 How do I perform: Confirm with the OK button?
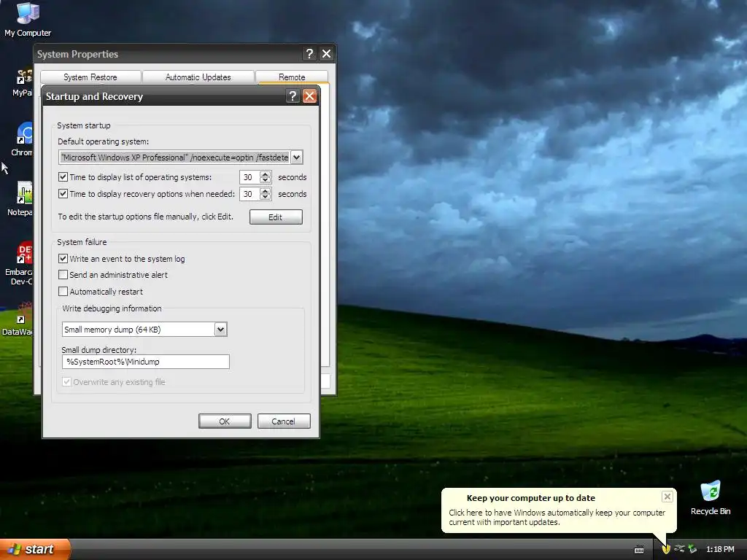[x=225, y=421]
